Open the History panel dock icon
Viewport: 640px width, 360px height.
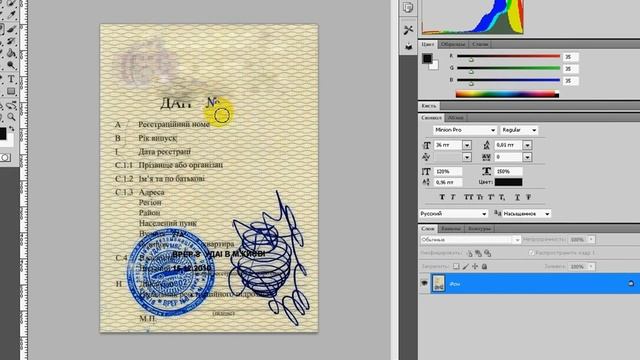(x=408, y=8)
